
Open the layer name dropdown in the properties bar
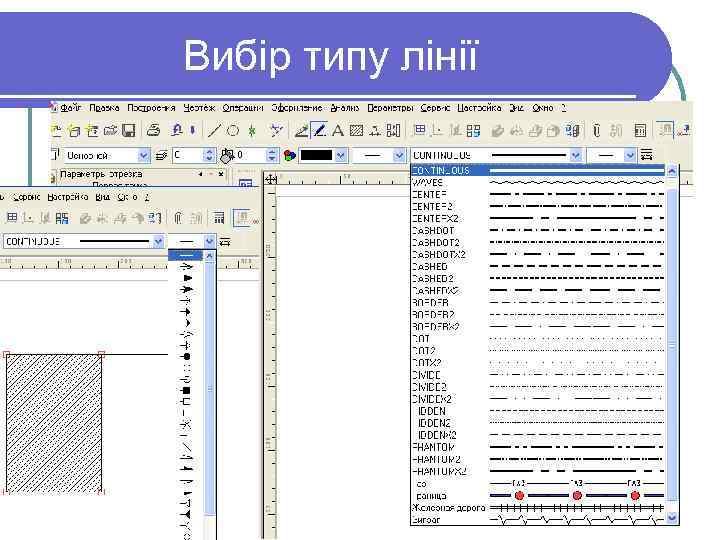(x=144, y=156)
